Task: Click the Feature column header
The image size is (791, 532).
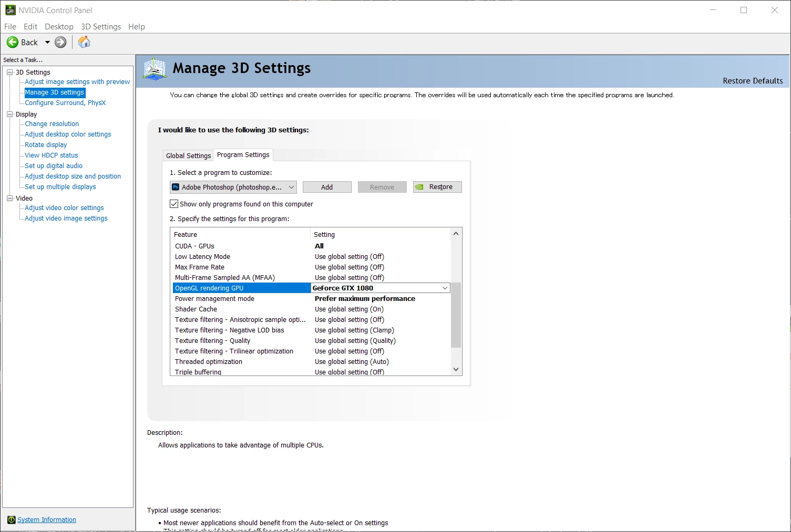Action: tap(241, 234)
